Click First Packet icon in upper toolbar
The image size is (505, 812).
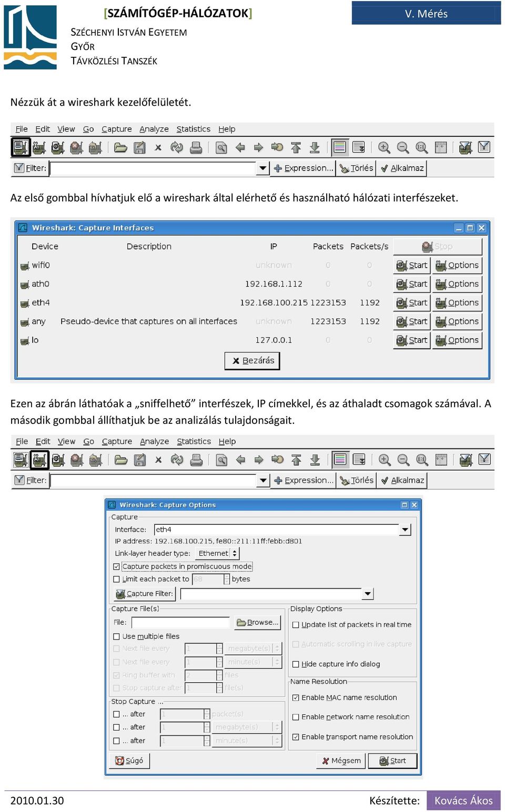click(296, 147)
